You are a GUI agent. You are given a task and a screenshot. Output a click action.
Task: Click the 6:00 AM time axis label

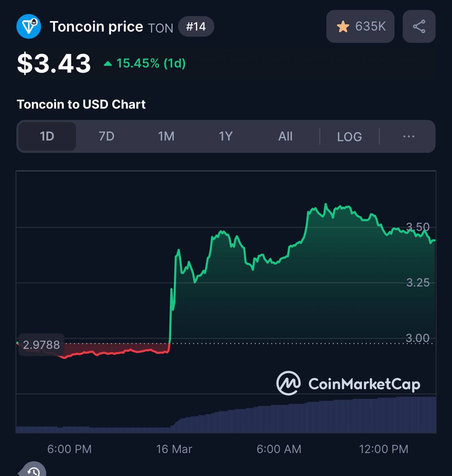coord(279,449)
